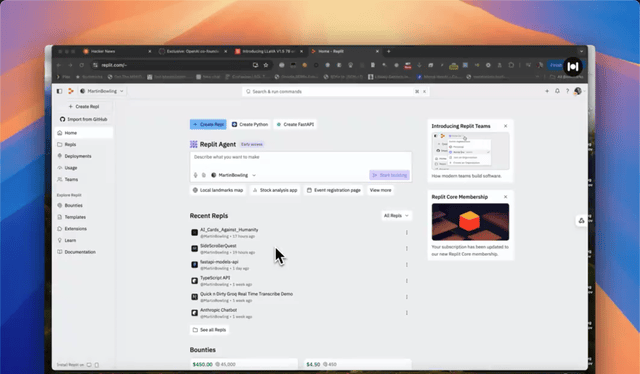Open the help question mark icon
640x374 pixels.
click(x=567, y=91)
